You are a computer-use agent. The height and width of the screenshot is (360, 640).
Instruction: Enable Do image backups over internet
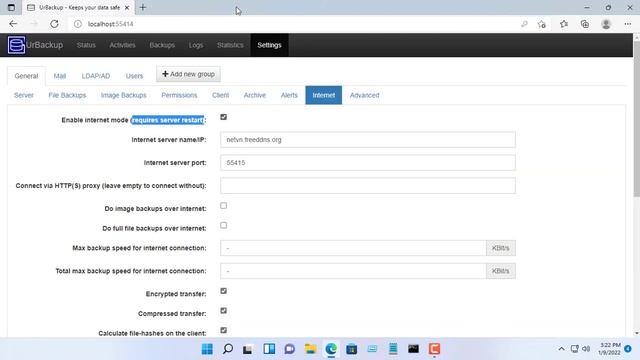click(x=223, y=206)
